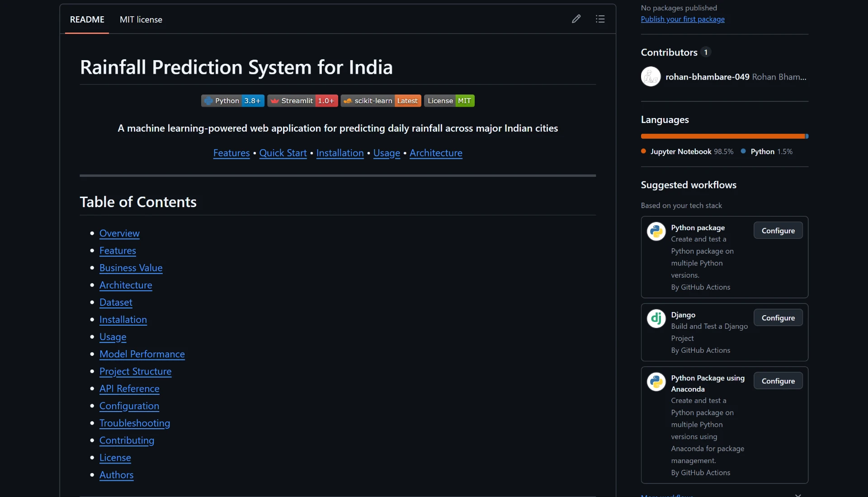This screenshot has height=497, width=868.
Task: Jump to Project Structure section
Action: coord(135,371)
